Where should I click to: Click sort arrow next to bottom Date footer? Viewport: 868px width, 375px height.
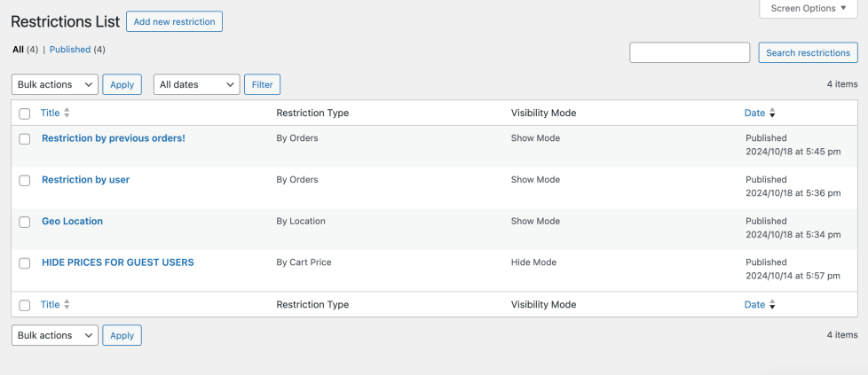[x=772, y=305]
